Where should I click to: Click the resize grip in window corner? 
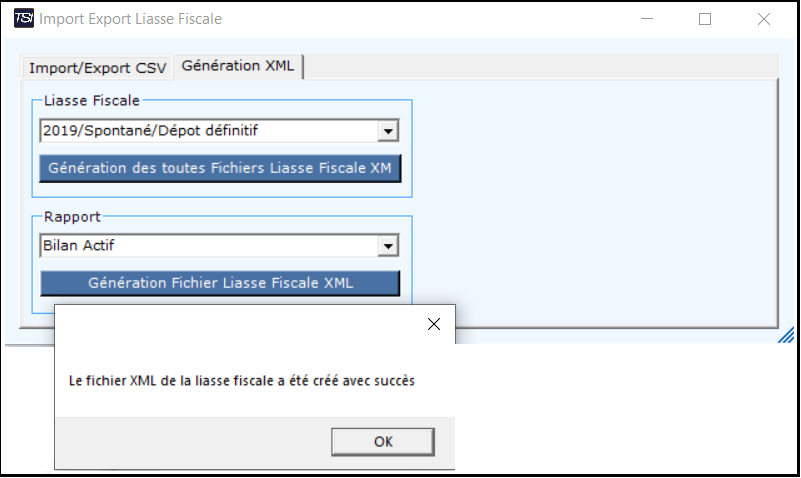[x=787, y=336]
